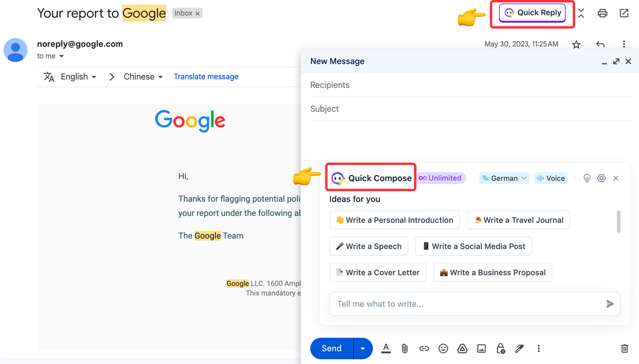The image size is (639, 364).
Task: Click the sender avatar icon
Action: [x=15, y=50]
